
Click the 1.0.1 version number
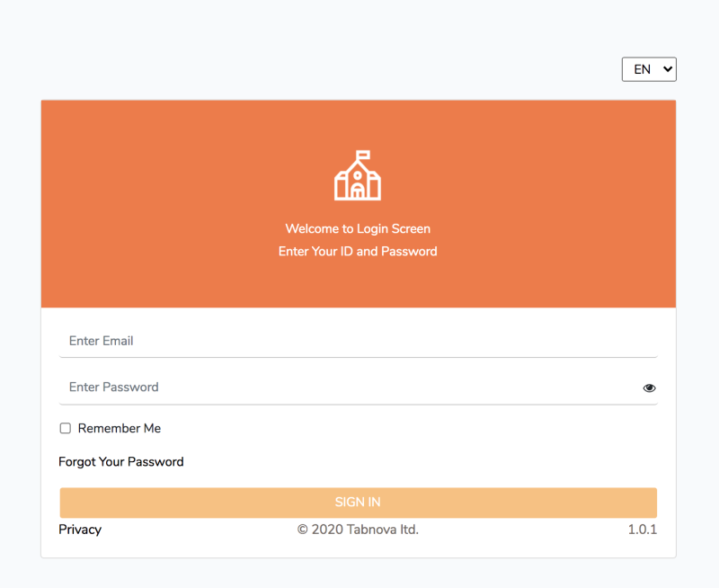(642, 530)
